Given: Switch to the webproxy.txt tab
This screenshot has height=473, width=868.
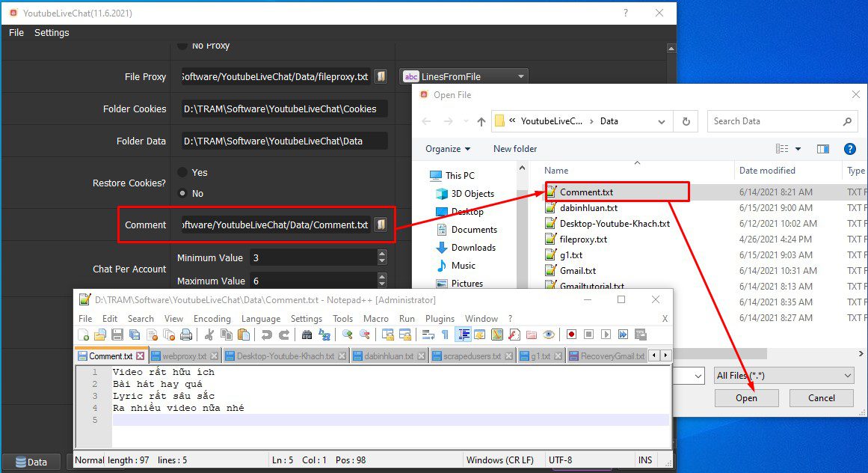Looking at the screenshot, I should [x=183, y=356].
